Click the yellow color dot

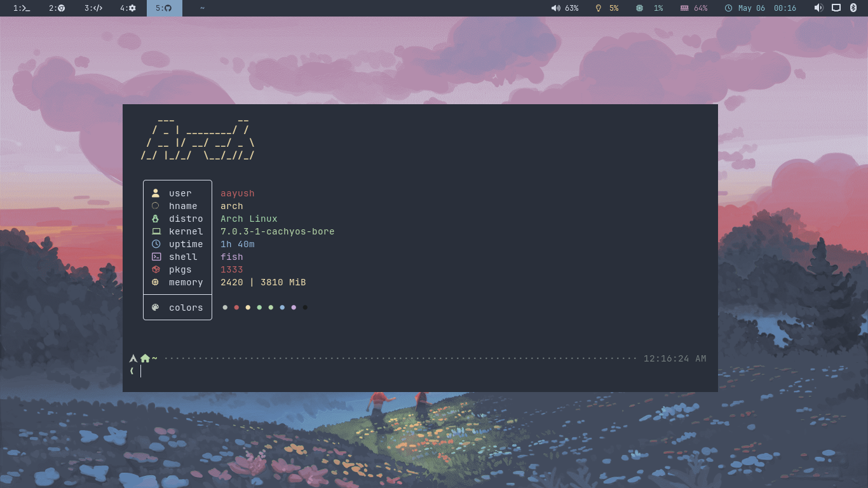point(248,308)
